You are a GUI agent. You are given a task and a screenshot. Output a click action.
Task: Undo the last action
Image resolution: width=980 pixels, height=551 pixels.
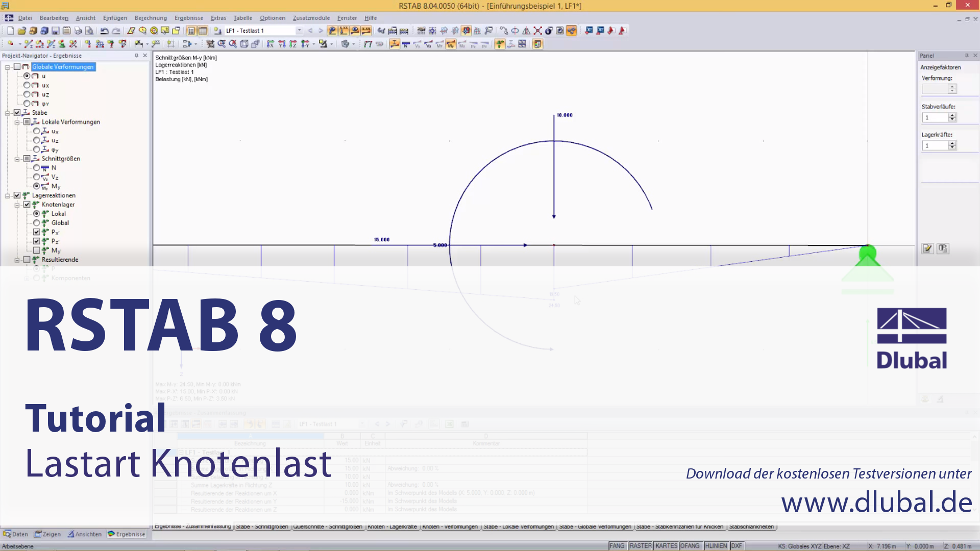(104, 31)
